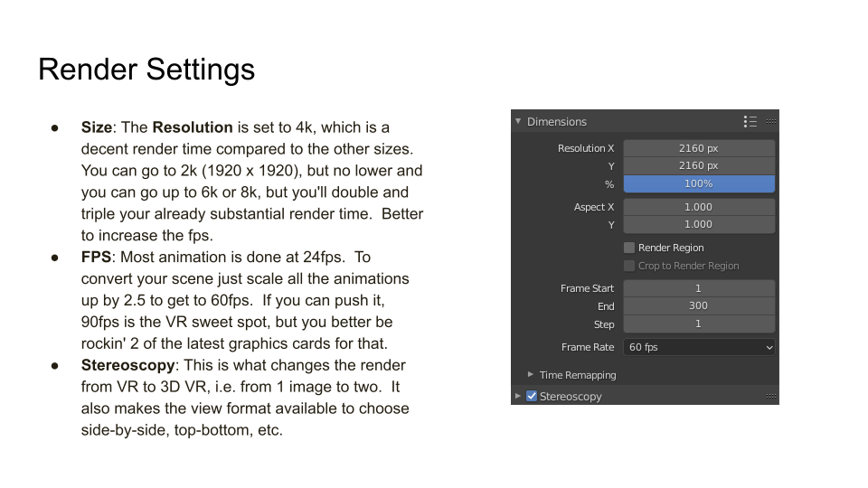Uncheck the Stereoscopy checkbox
Image resolution: width=868 pixels, height=488 pixels.
532,396
